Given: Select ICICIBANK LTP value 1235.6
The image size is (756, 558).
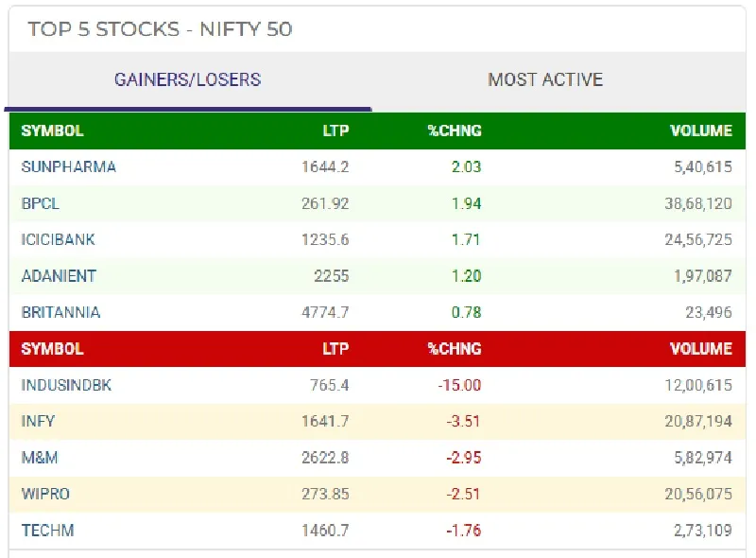Looking at the screenshot, I should coord(325,240).
